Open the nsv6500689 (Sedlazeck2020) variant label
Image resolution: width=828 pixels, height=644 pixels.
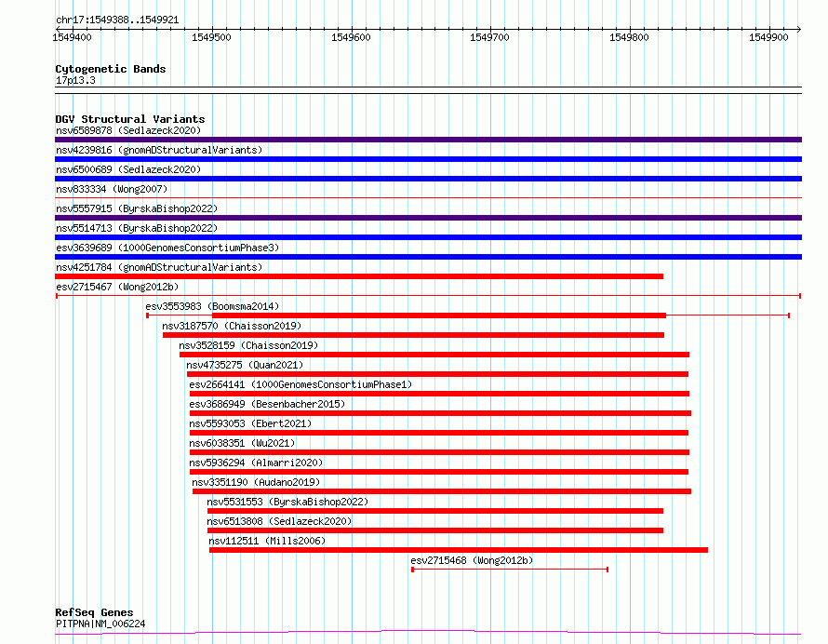pos(128,169)
